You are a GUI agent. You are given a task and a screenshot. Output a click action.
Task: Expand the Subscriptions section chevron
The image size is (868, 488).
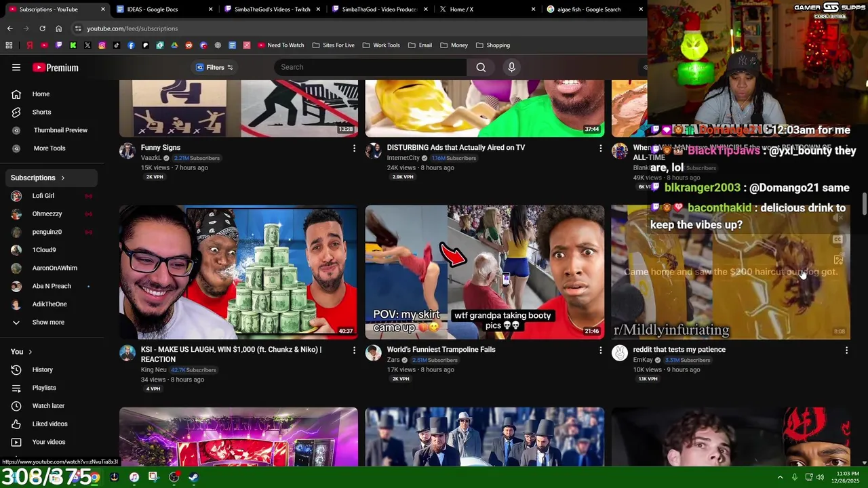(x=62, y=178)
